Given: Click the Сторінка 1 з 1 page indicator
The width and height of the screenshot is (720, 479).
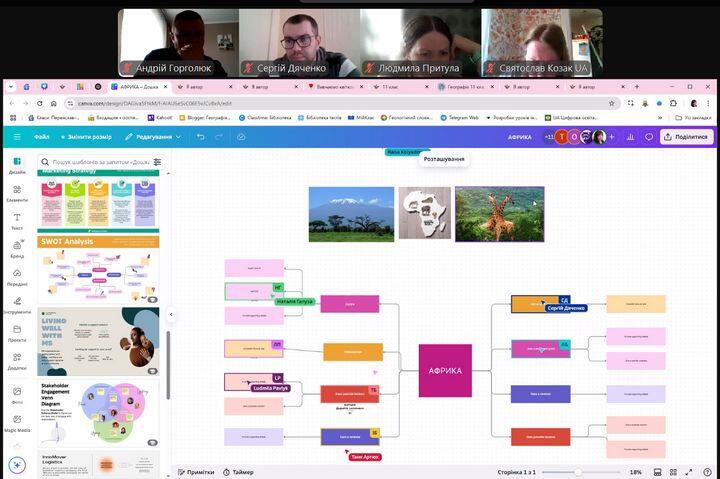Looking at the screenshot, I should (516, 472).
